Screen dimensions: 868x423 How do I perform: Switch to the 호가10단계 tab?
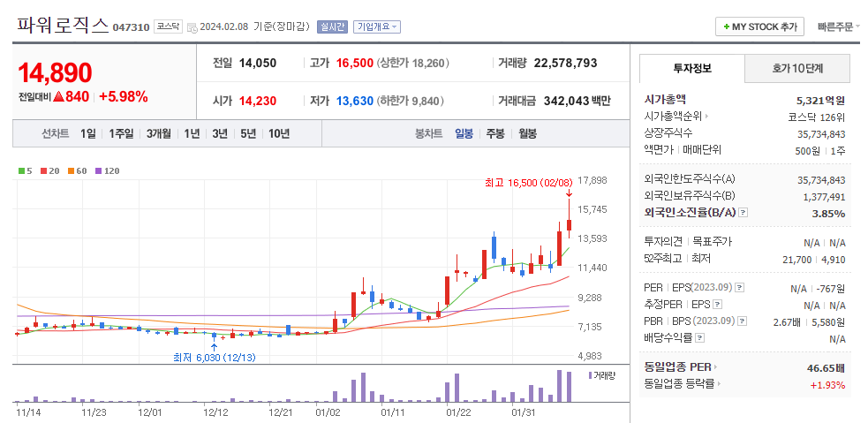pyautogui.click(x=797, y=69)
